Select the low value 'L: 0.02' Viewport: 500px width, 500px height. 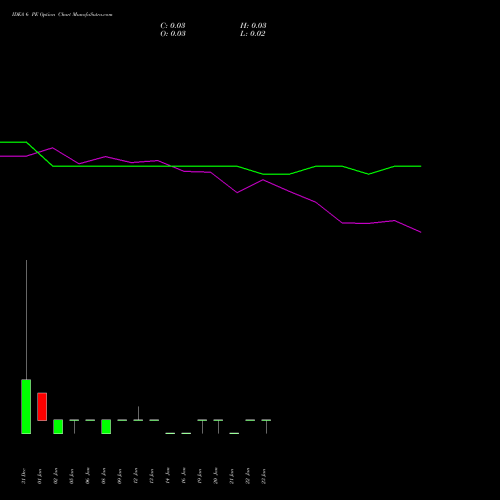coord(252,34)
